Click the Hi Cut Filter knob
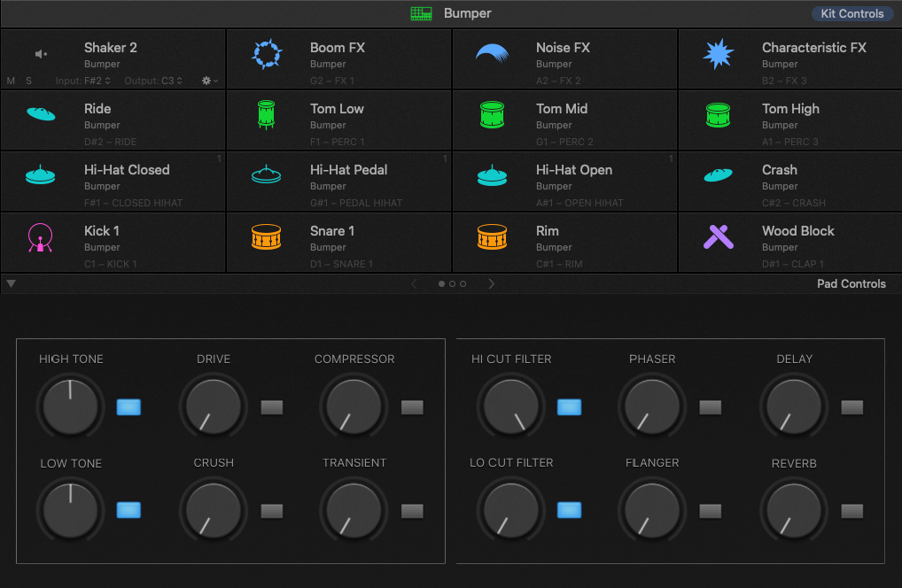This screenshot has height=588, width=902. [x=511, y=406]
